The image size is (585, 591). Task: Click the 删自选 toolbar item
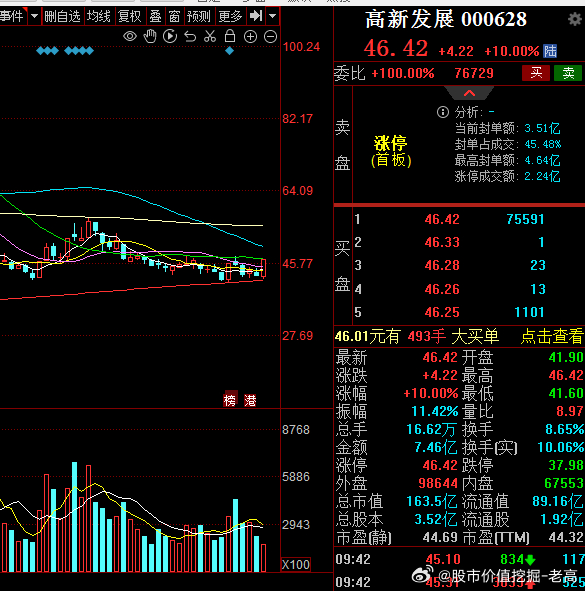coord(63,16)
